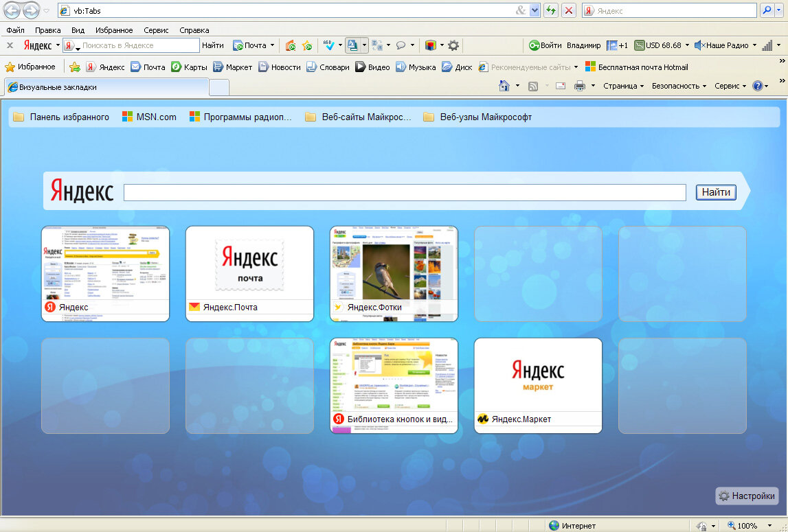788x532 pixels.
Task: Click the add-to-favorites star with arrow icon
Action: (x=75, y=67)
